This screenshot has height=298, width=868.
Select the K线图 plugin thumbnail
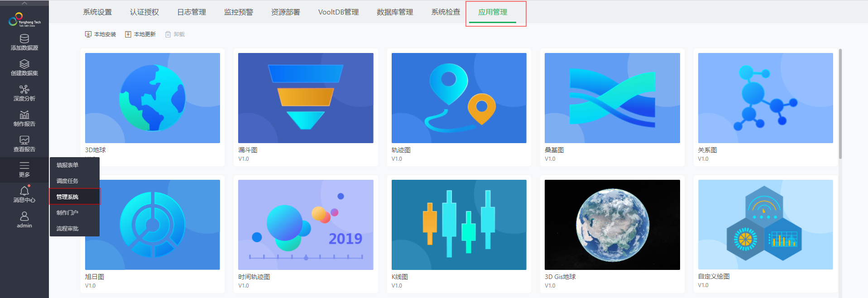click(459, 225)
